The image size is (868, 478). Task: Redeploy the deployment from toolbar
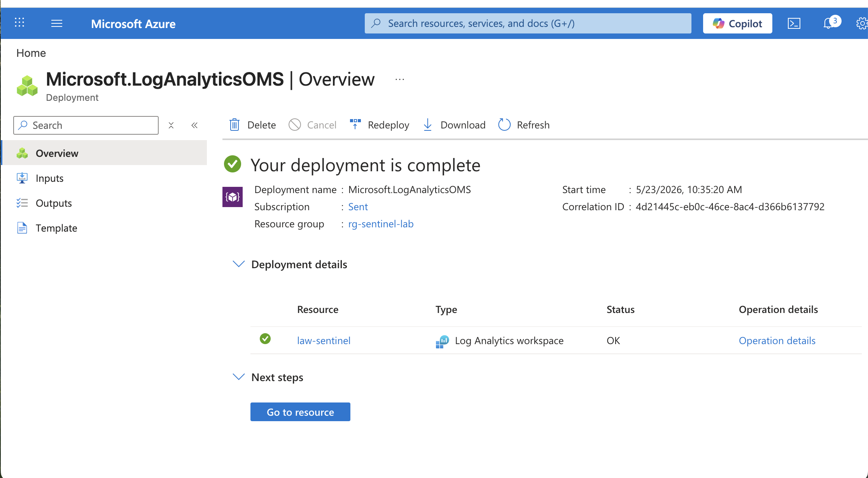click(379, 125)
